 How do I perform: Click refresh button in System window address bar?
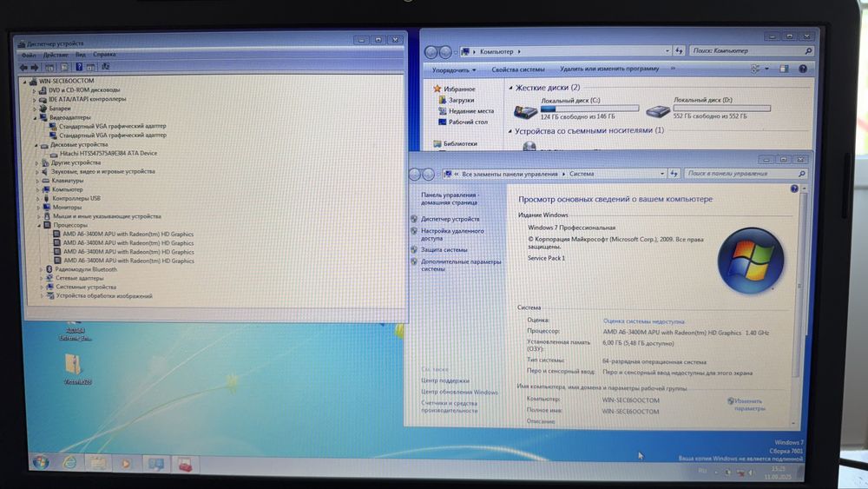point(674,174)
